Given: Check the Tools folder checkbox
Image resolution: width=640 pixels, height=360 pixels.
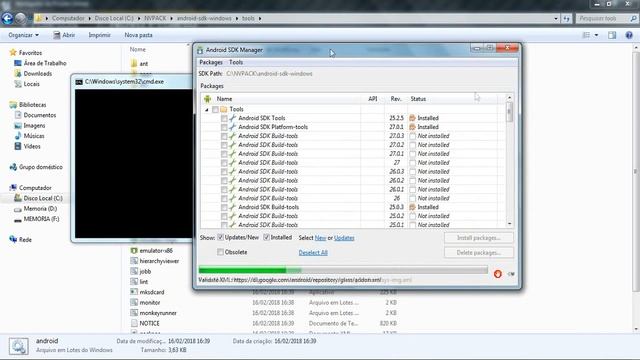Looking at the screenshot, I should pos(215,109).
